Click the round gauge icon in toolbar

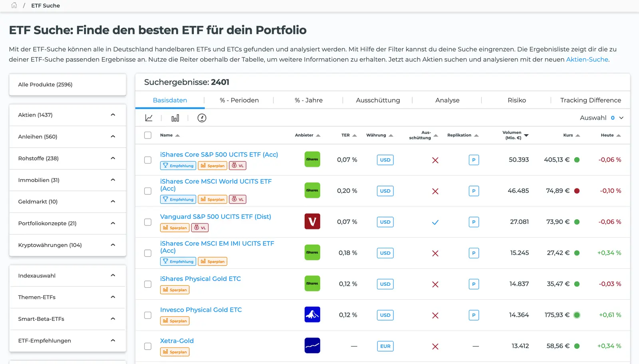click(x=202, y=118)
